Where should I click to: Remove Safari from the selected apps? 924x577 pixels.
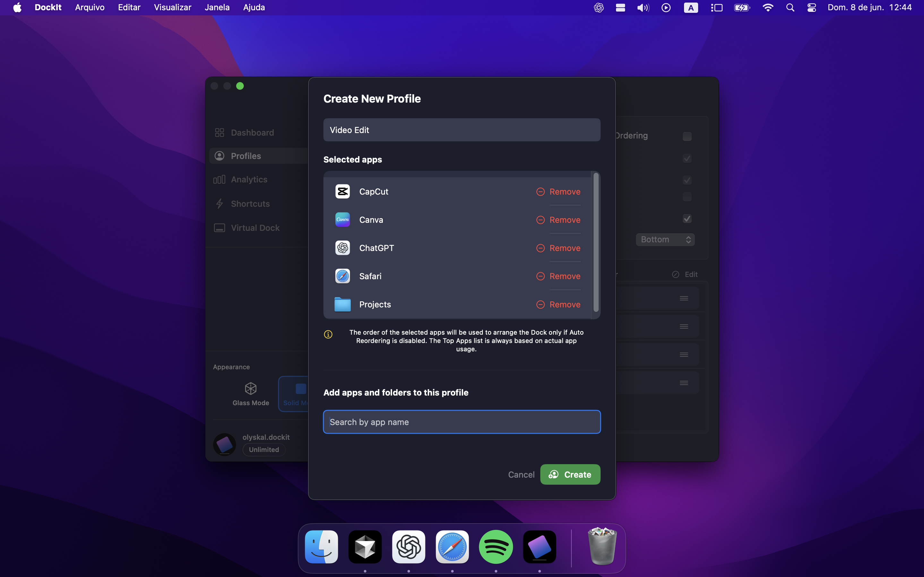click(x=559, y=276)
